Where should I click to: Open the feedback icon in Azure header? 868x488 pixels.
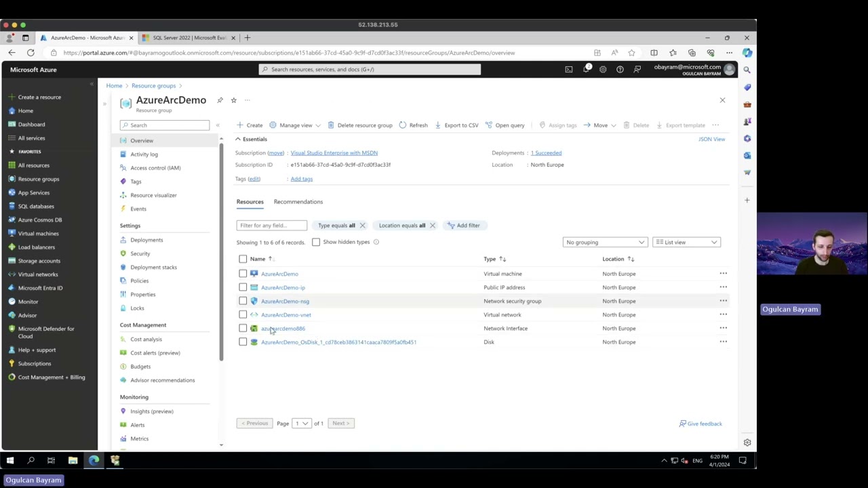point(637,69)
